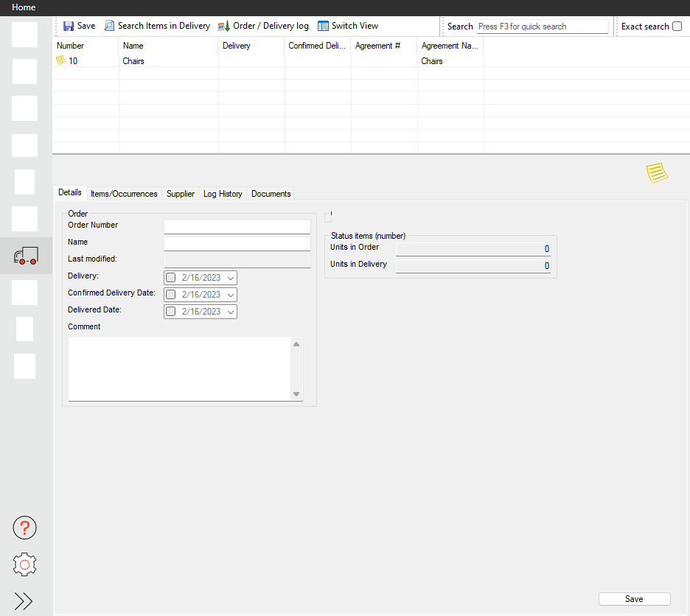The image size is (690, 616).
Task: Switch to the Items/Occurrences tab
Action: (x=124, y=194)
